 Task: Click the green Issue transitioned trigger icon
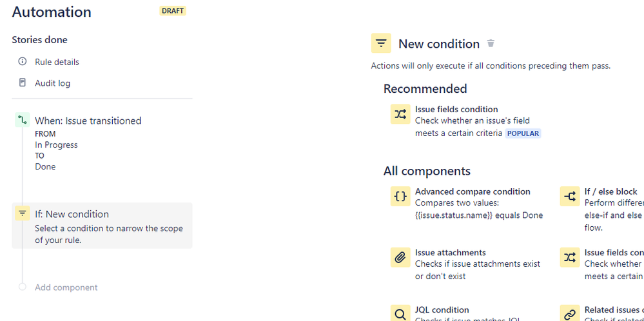tap(23, 121)
